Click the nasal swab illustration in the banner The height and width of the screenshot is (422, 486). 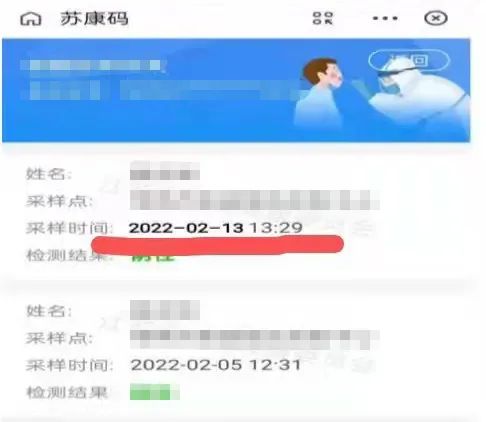coord(382,93)
